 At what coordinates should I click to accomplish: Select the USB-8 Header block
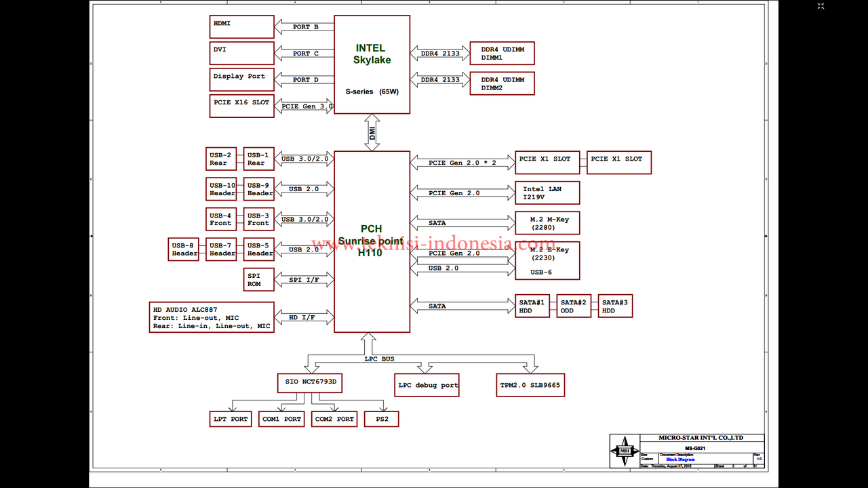coord(184,249)
